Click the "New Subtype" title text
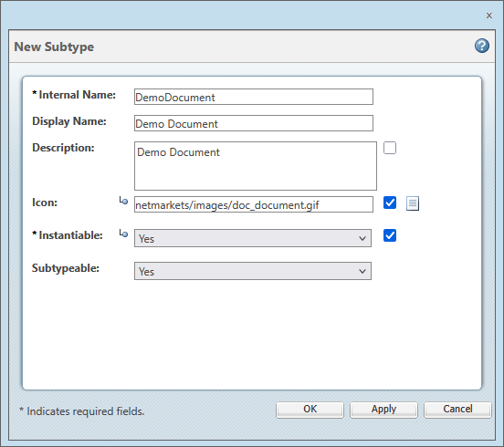This screenshot has width=504, height=447. click(54, 47)
